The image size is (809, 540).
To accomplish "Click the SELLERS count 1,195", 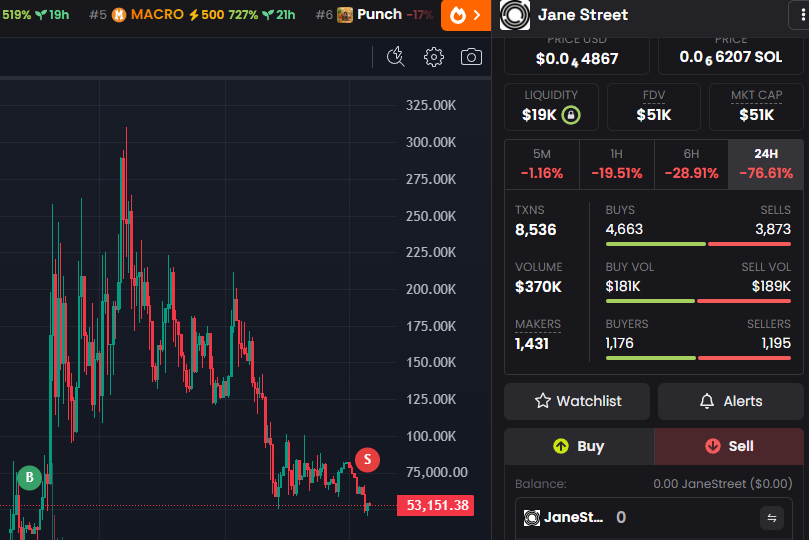I will (776, 343).
